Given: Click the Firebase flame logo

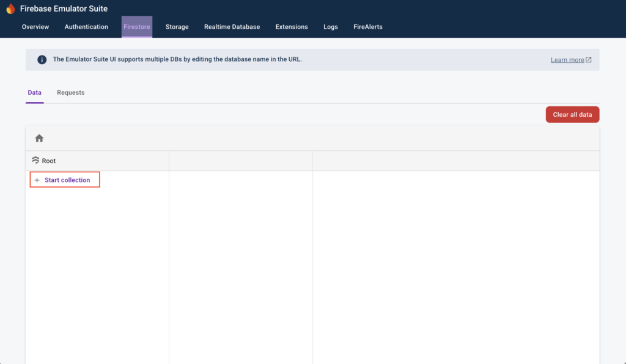Looking at the screenshot, I should point(10,9).
